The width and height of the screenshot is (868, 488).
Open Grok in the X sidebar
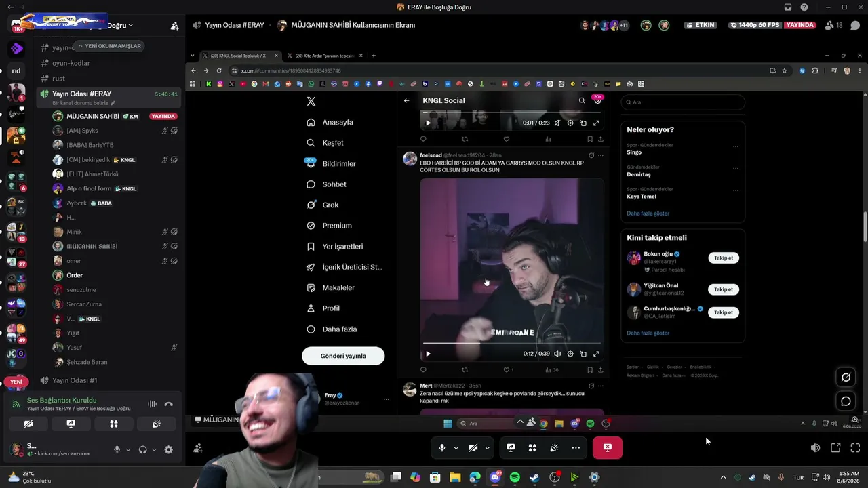point(323,205)
